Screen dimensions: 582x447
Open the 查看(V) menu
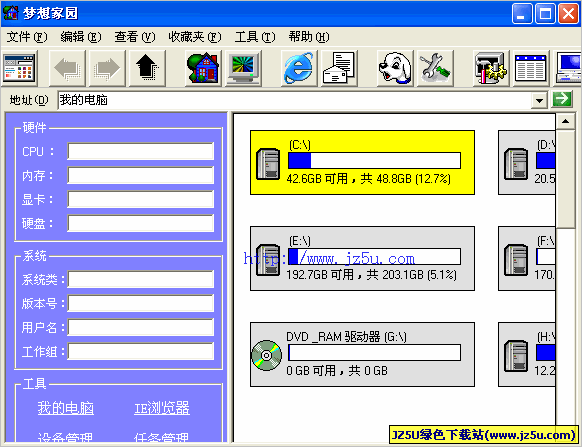click(135, 37)
